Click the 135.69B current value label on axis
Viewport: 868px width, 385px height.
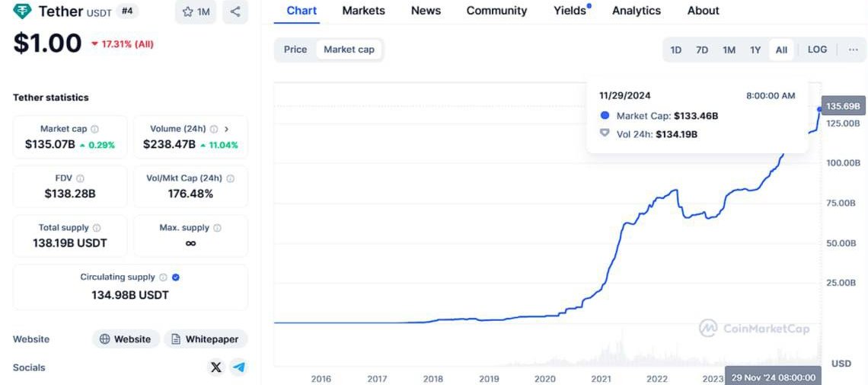pos(843,106)
